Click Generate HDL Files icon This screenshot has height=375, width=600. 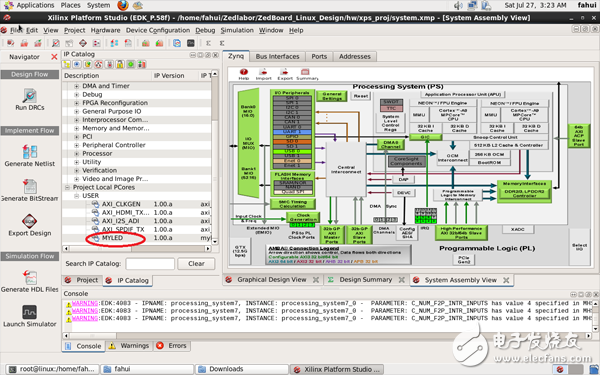[29, 277]
